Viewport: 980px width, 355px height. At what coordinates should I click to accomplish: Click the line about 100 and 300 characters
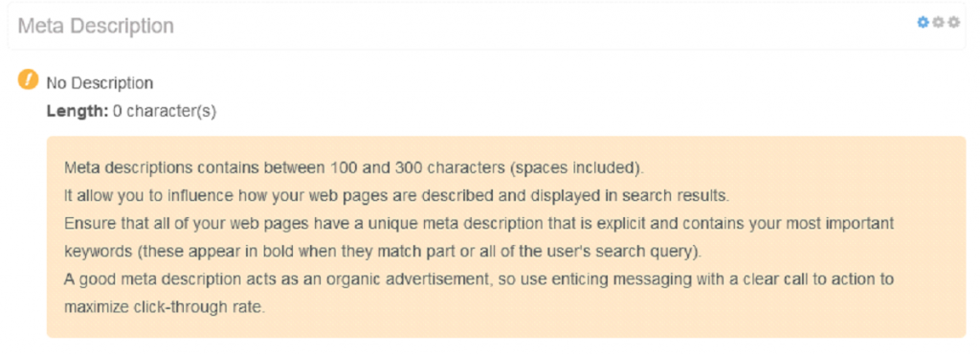tap(354, 168)
